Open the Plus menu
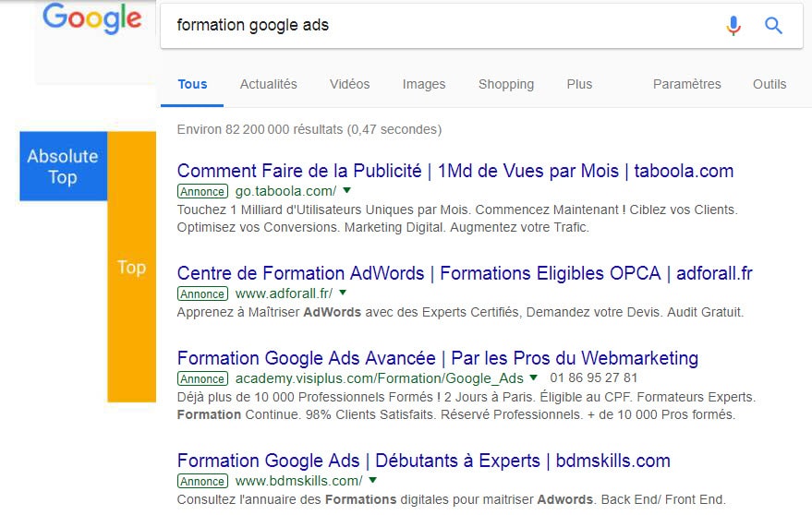This screenshot has height=515, width=812. (579, 84)
